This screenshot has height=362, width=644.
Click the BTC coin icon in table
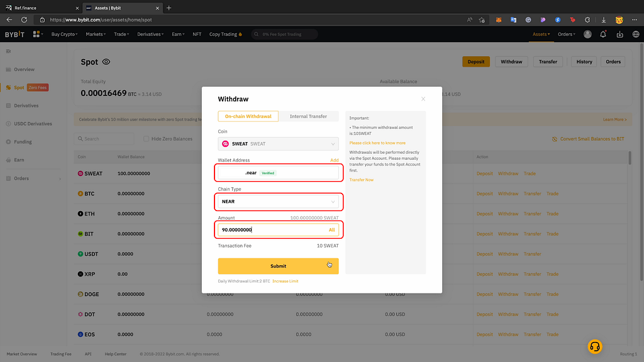[80, 194]
